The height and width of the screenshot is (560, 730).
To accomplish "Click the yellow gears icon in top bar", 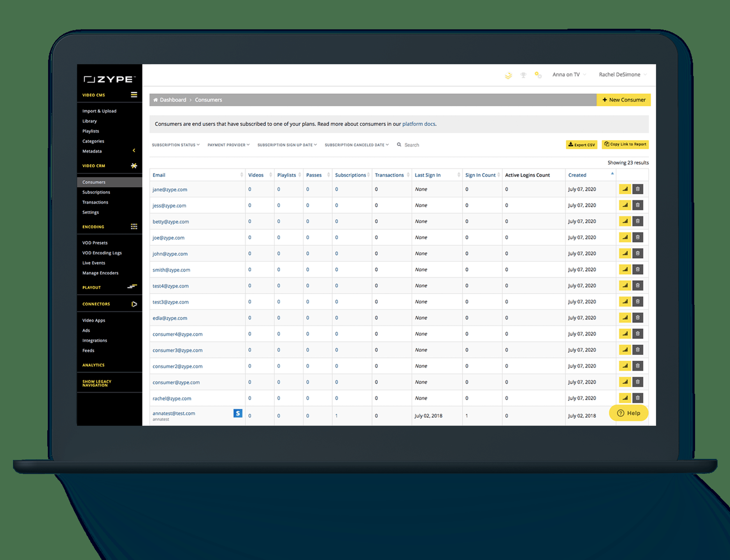I will (x=538, y=75).
